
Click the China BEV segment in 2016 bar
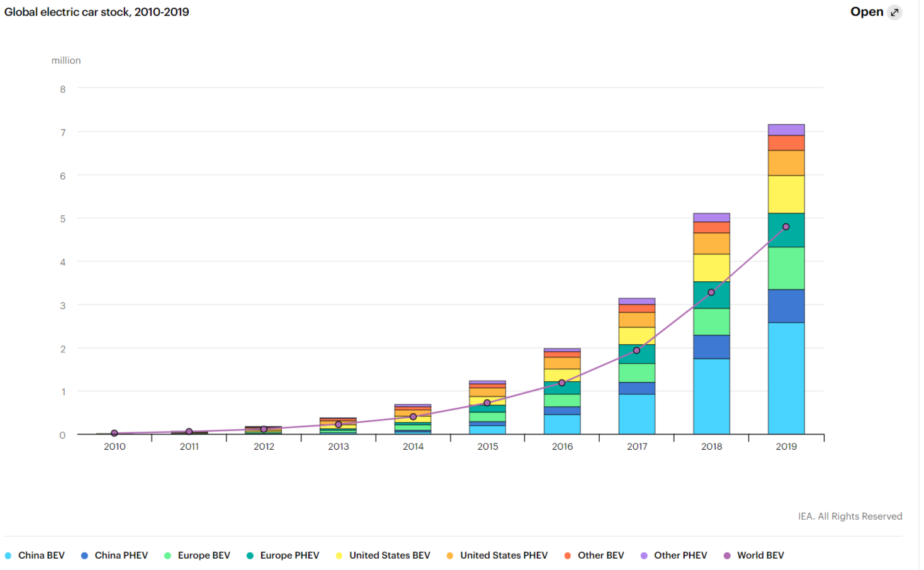[562, 424]
